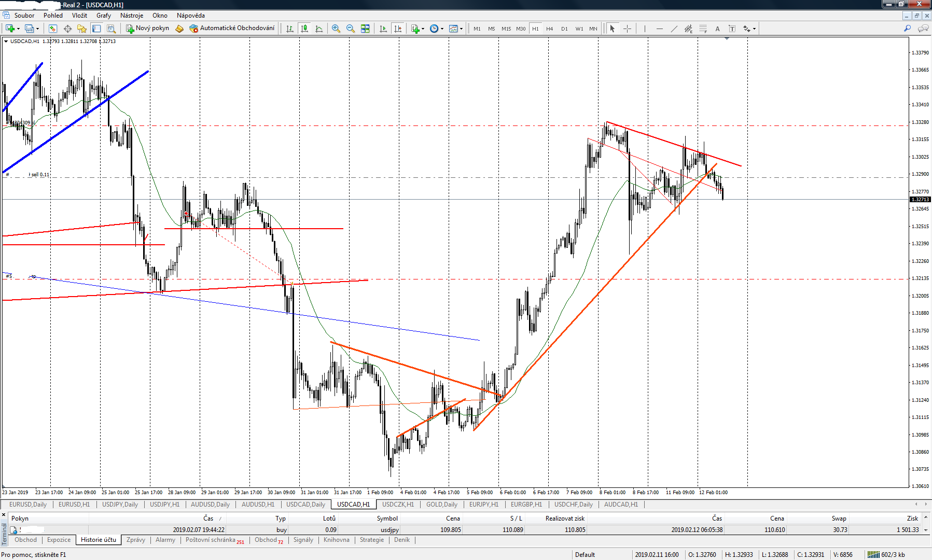Expand the arrows tool dropdown
Image resolution: width=932 pixels, height=560 pixels.
point(754,29)
